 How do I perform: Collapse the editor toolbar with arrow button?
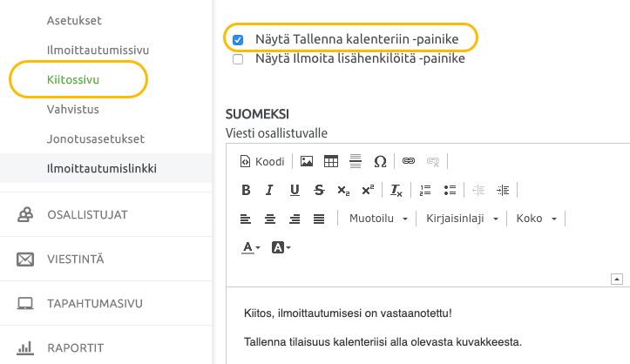point(617,279)
